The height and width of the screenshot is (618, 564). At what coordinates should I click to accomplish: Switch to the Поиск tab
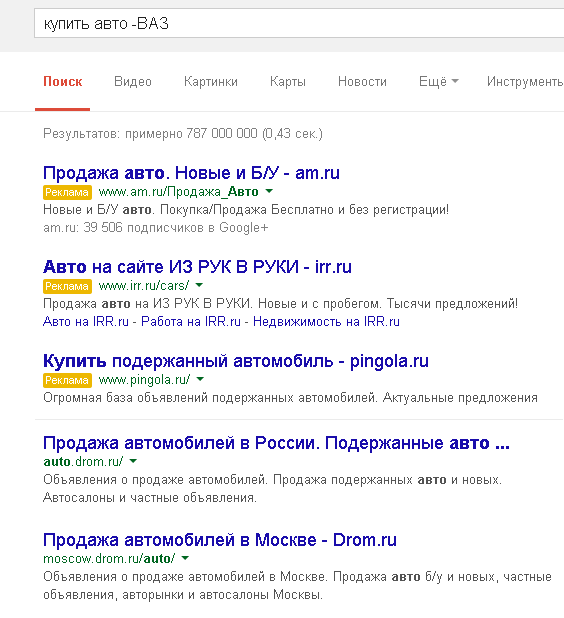(x=63, y=82)
